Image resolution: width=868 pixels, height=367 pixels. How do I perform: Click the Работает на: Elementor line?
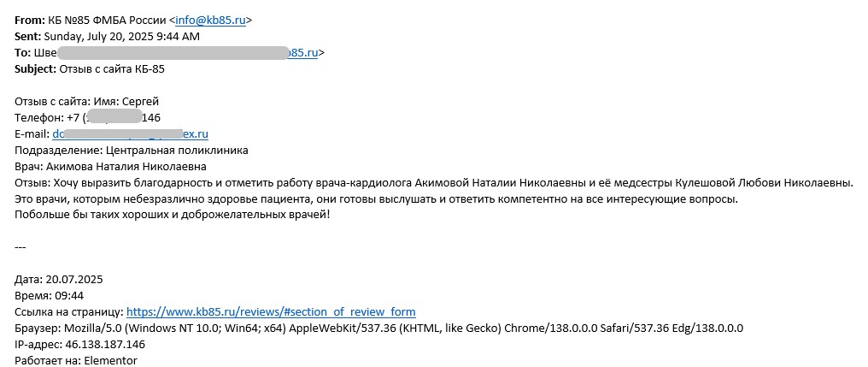tap(76, 361)
